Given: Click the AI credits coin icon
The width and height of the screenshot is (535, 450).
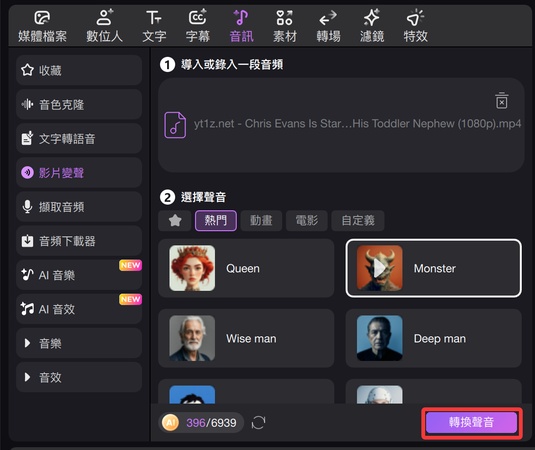Looking at the screenshot, I should [170, 423].
